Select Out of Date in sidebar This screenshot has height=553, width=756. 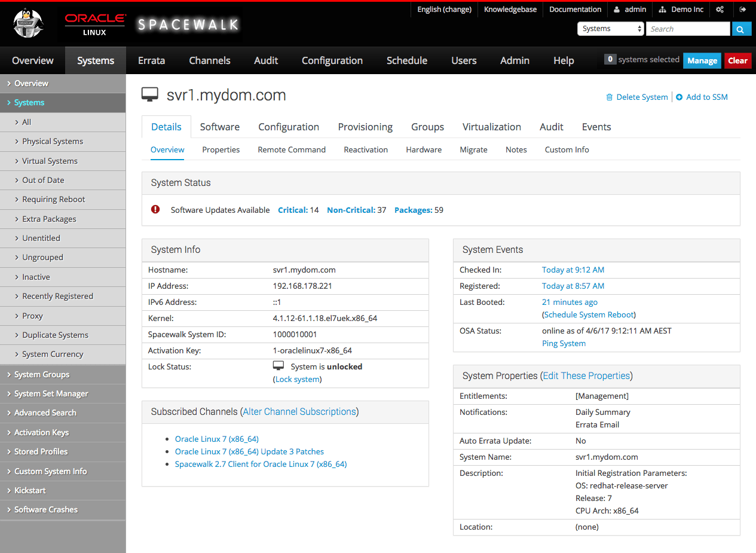click(63, 180)
